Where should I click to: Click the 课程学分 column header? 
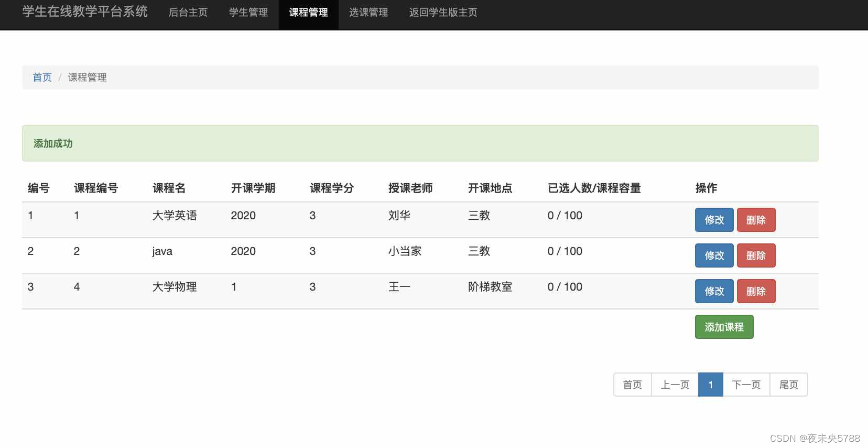tap(332, 188)
